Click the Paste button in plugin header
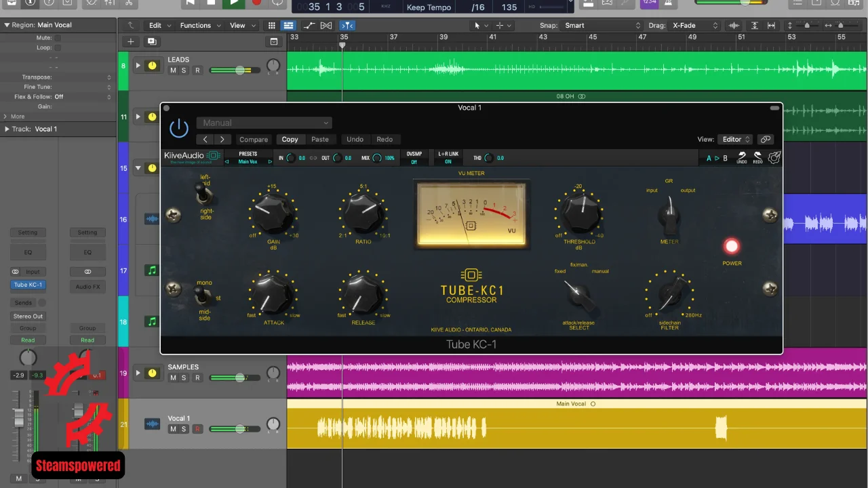 (320, 139)
